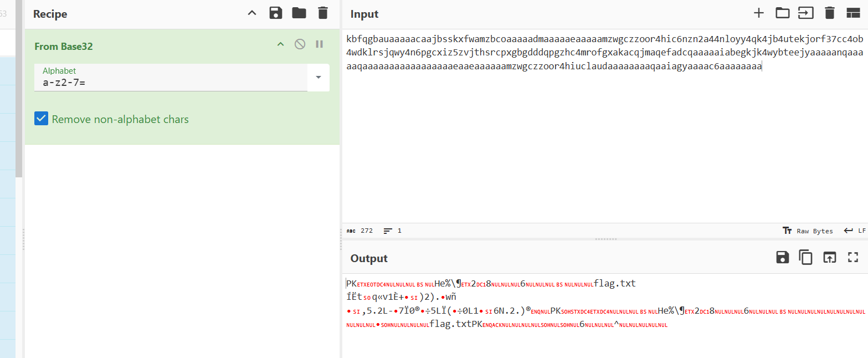The height and width of the screenshot is (358, 868).
Task: Toggle Remove non-alphabet chars checkbox
Action: [42, 119]
